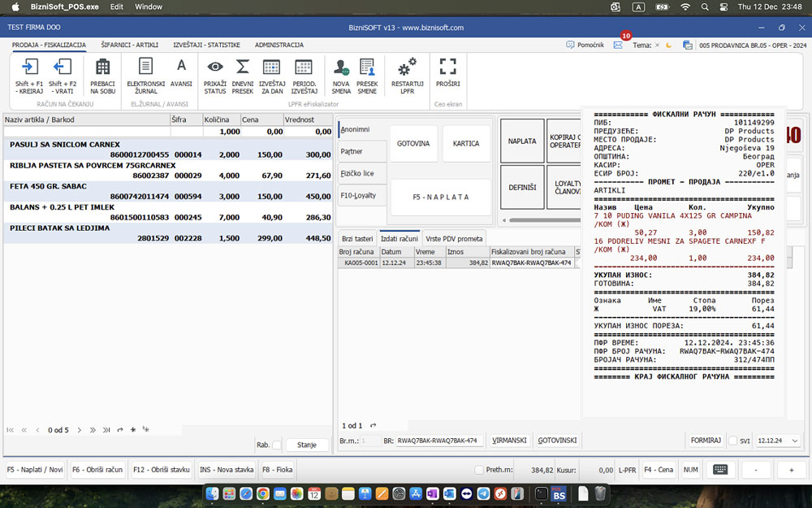This screenshot has width=812, height=508.
Task: Click the BR receipt number input field
Action: tap(438, 441)
